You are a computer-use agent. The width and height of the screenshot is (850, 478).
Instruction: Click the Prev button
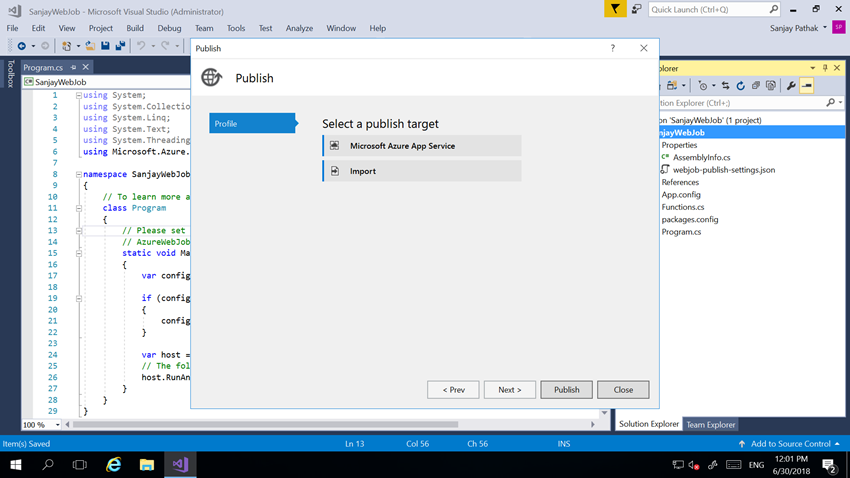tap(453, 390)
